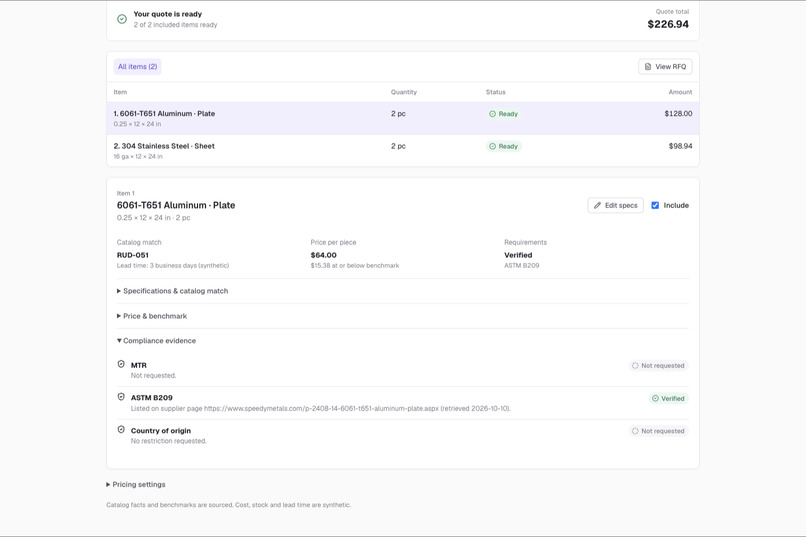Click '2 of 2 included items ready' text
The image size is (806, 537).
click(175, 25)
